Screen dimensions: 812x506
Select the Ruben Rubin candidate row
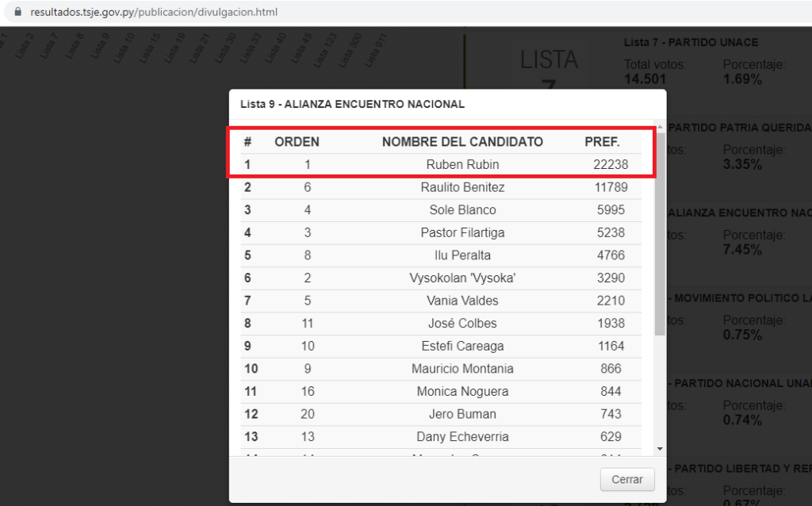click(462, 165)
